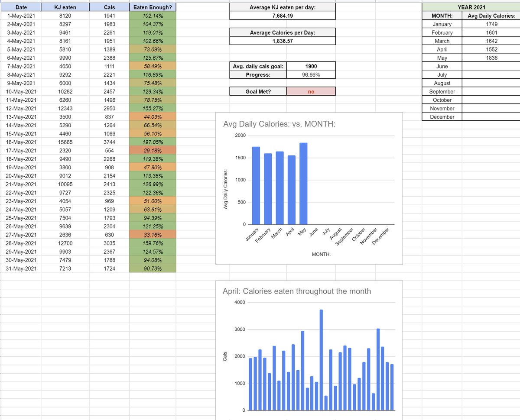Click the Cals value 1111 cell
Screen dimensions: 520x420
(x=109, y=66)
